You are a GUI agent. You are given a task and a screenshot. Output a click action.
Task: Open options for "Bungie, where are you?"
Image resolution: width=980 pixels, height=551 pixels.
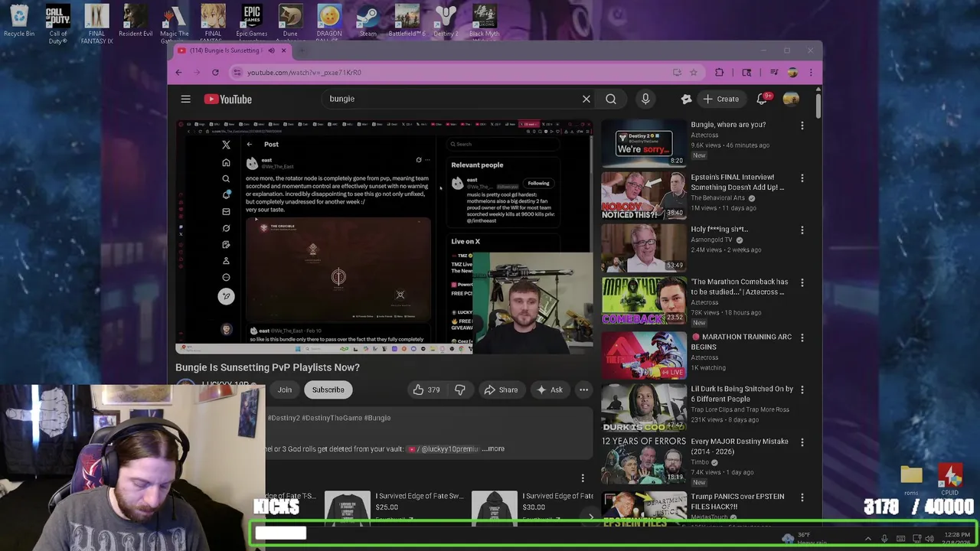802,126
